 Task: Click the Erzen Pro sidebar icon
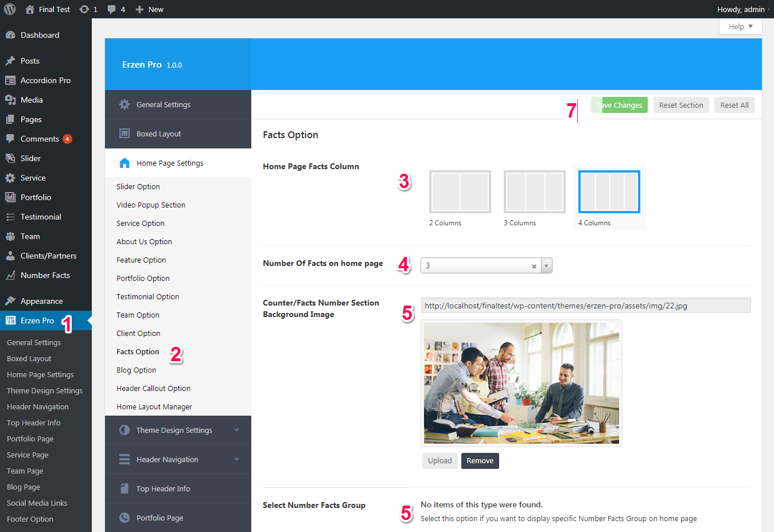[10, 320]
